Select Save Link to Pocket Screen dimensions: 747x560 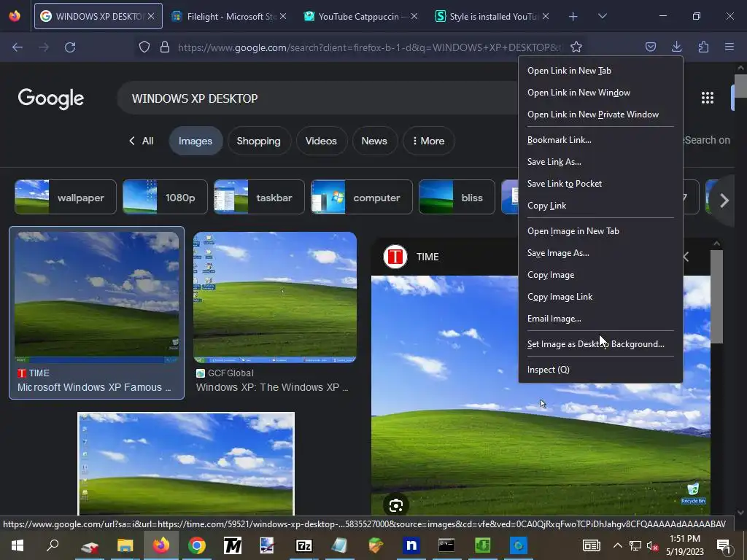tap(600, 184)
